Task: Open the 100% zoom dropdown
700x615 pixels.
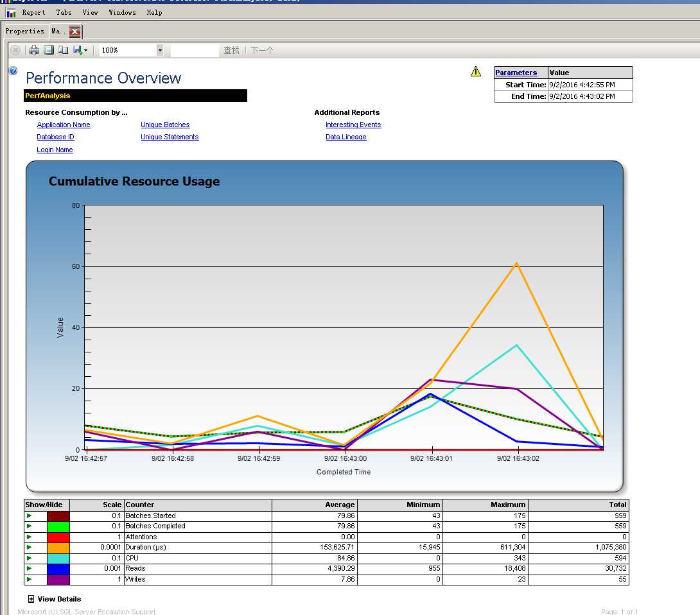Action: click(160, 50)
